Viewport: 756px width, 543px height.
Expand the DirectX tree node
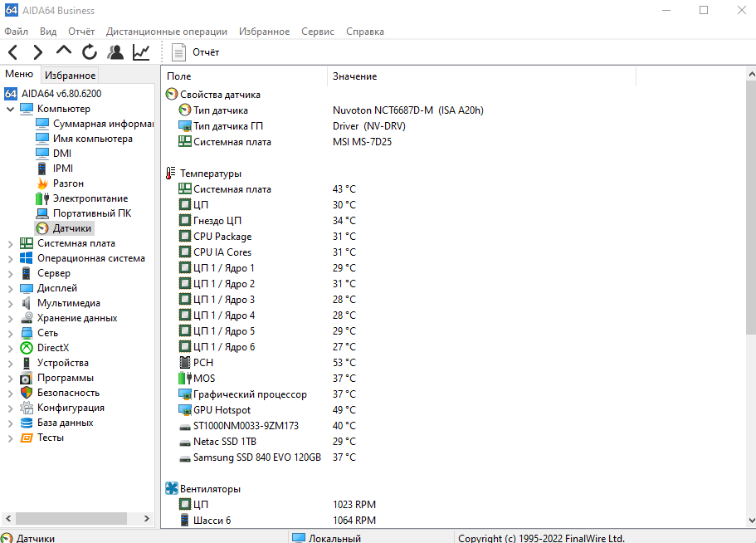(x=10, y=349)
